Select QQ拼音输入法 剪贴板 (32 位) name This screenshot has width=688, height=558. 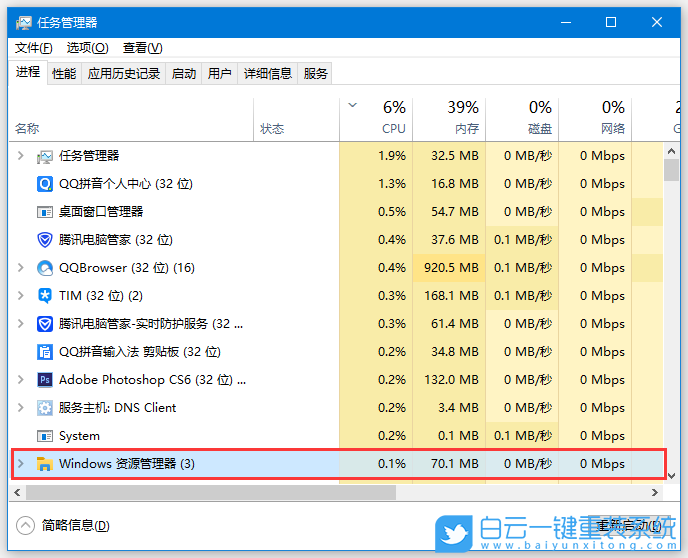[x=140, y=352]
